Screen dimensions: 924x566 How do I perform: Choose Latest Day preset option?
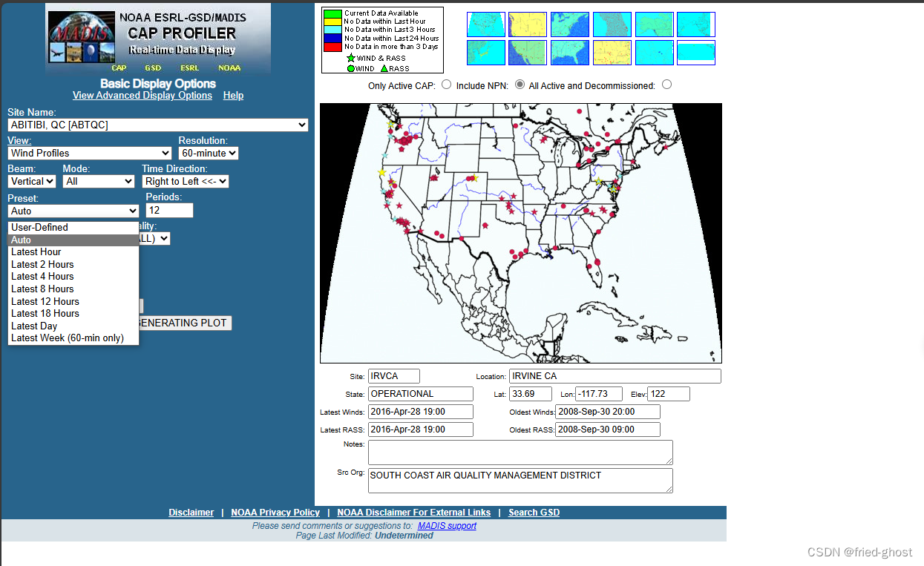tap(73, 326)
